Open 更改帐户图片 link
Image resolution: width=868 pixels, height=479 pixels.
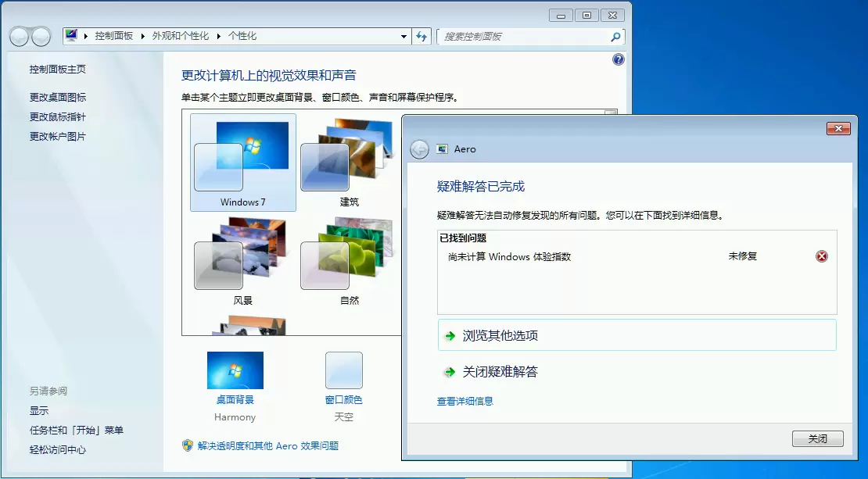58,137
